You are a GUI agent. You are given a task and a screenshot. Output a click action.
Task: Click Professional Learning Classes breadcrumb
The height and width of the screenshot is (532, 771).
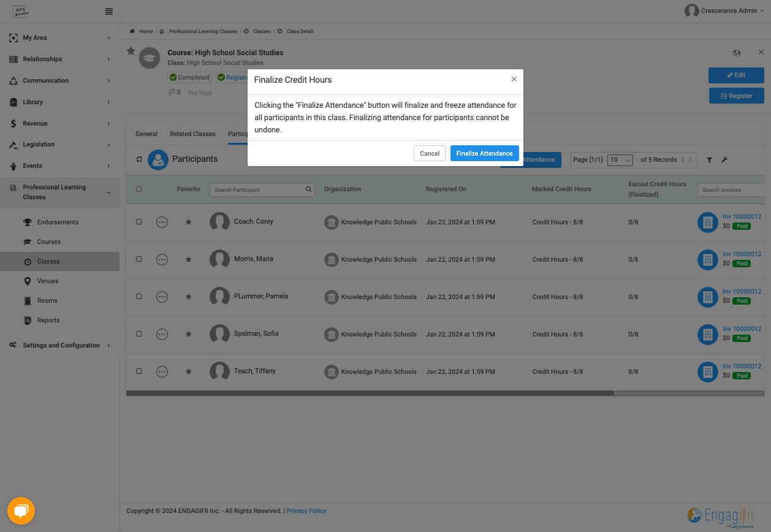203,31
